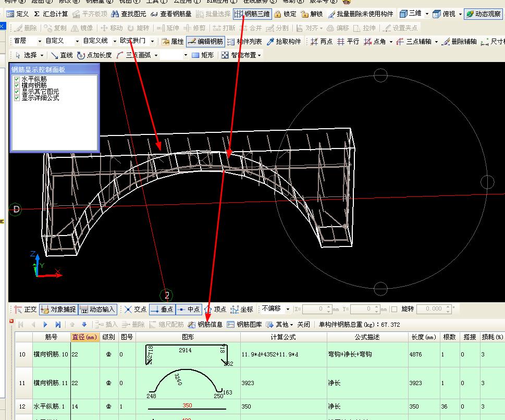This screenshot has height=420, width=505.
Task: Open 属性 properties panel
Action: tap(173, 41)
